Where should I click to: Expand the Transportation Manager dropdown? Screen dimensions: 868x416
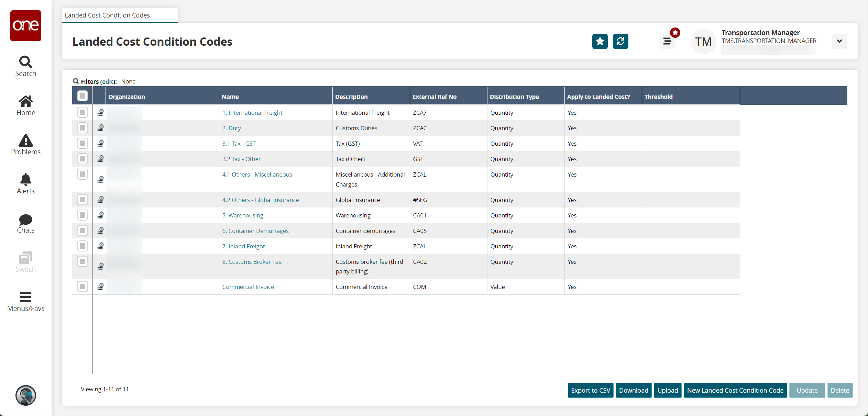coord(840,41)
